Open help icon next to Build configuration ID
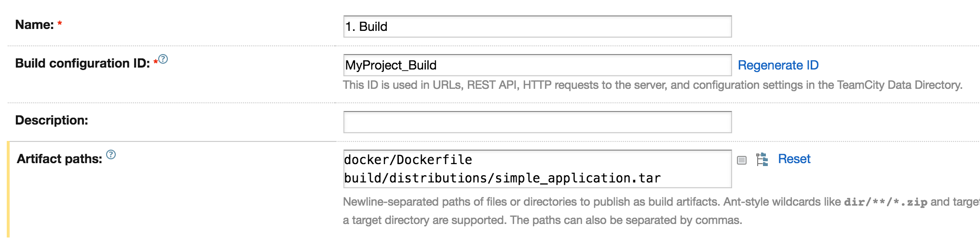The width and height of the screenshot is (980, 251). (163, 59)
